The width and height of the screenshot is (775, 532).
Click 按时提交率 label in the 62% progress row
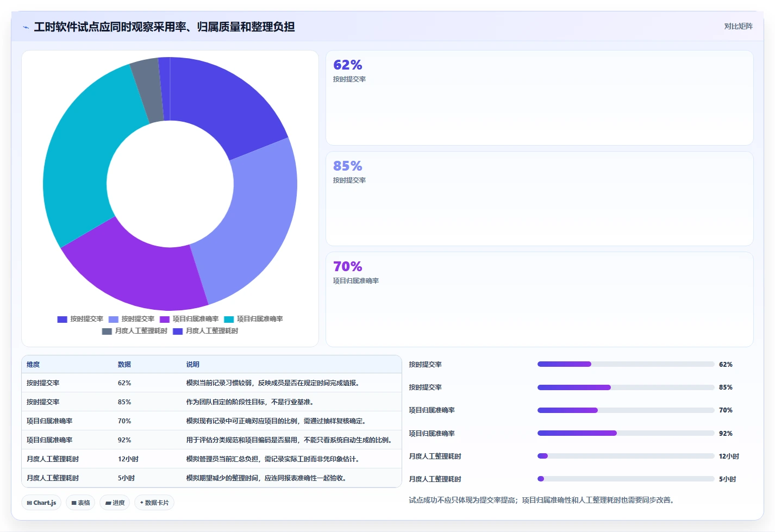pyautogui.click(x=425, y=365)
